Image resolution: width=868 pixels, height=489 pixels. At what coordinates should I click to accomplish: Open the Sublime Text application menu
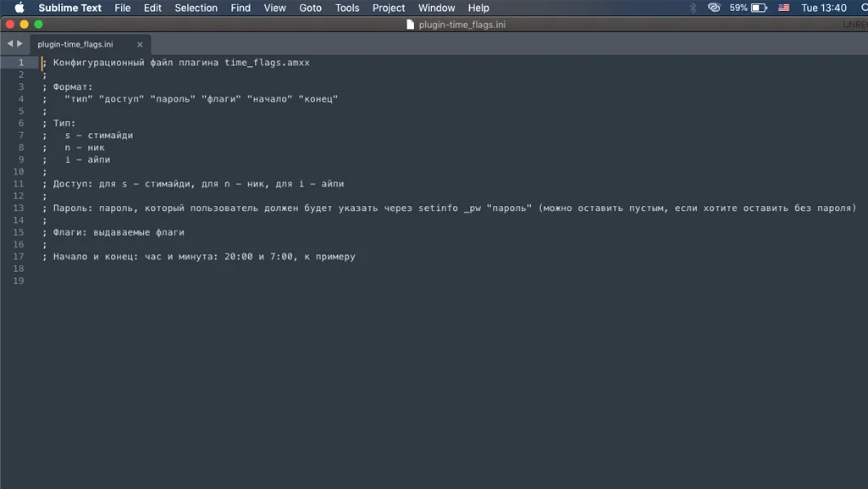point(69,8)
